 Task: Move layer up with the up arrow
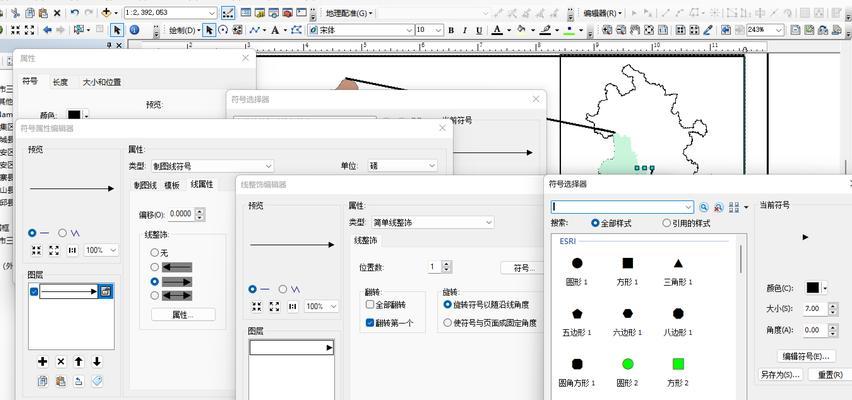pos(78,361)
